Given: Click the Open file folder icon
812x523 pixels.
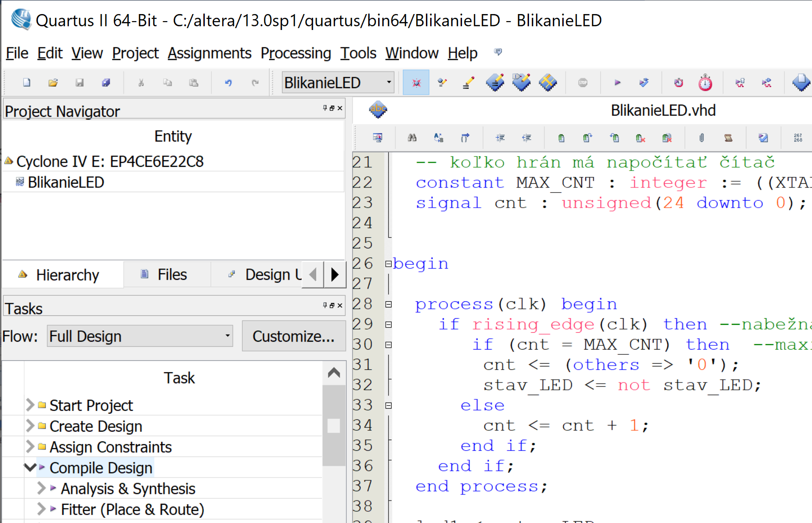Looking at the screenshot, I should (53, 83).
